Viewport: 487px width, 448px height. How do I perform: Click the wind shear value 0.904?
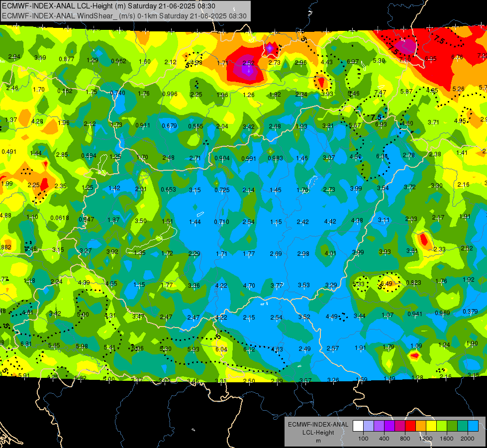click(x=222, y=158)
